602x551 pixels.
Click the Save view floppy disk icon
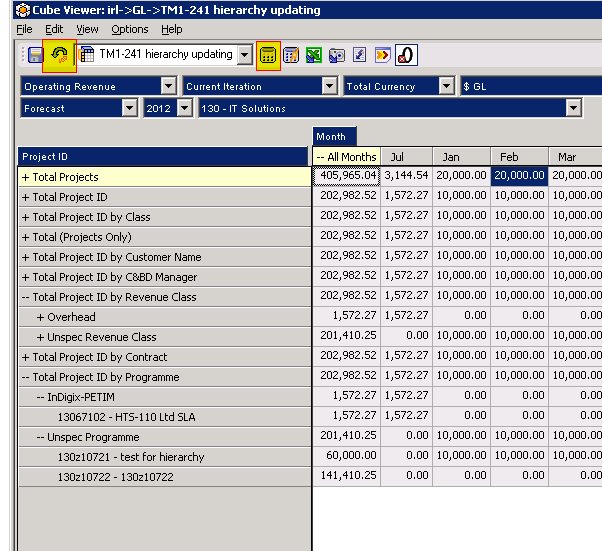(35, 55)
